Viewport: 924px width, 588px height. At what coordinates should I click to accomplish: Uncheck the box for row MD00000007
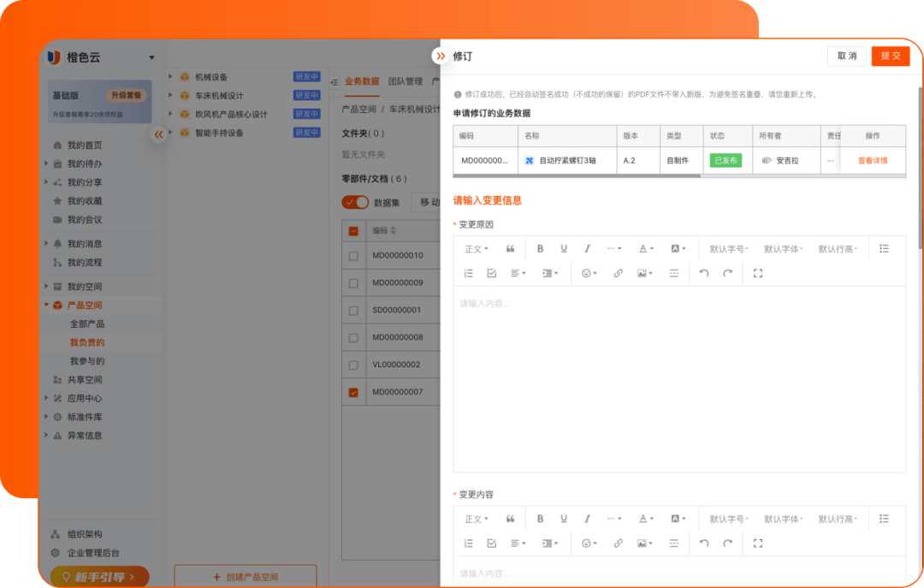354,393
